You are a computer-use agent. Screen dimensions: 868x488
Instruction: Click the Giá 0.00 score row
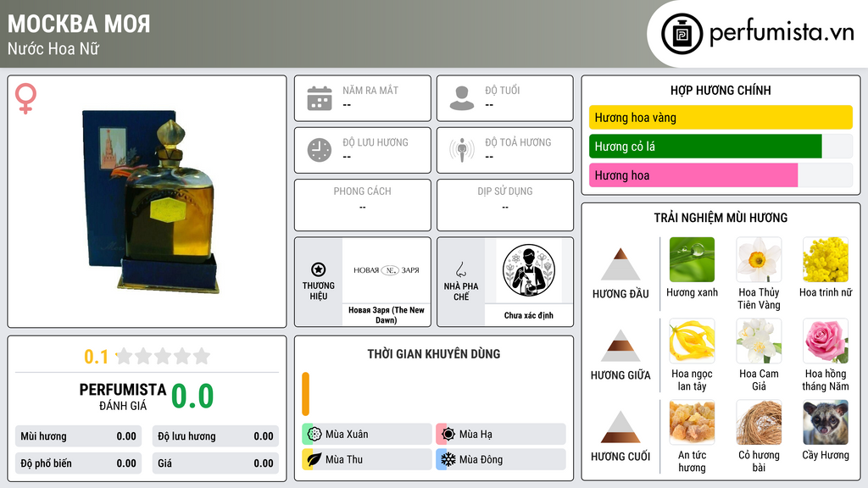coord(215,463)
